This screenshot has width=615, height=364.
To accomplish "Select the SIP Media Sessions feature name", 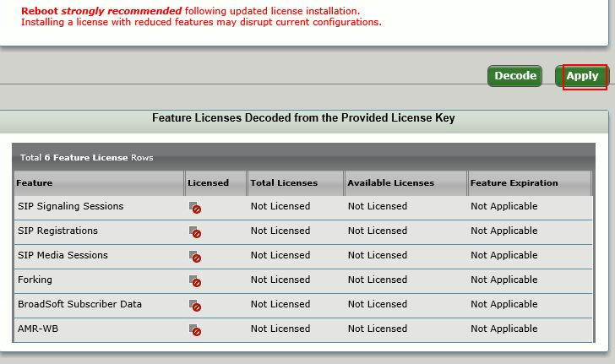I will click(63, 255).
